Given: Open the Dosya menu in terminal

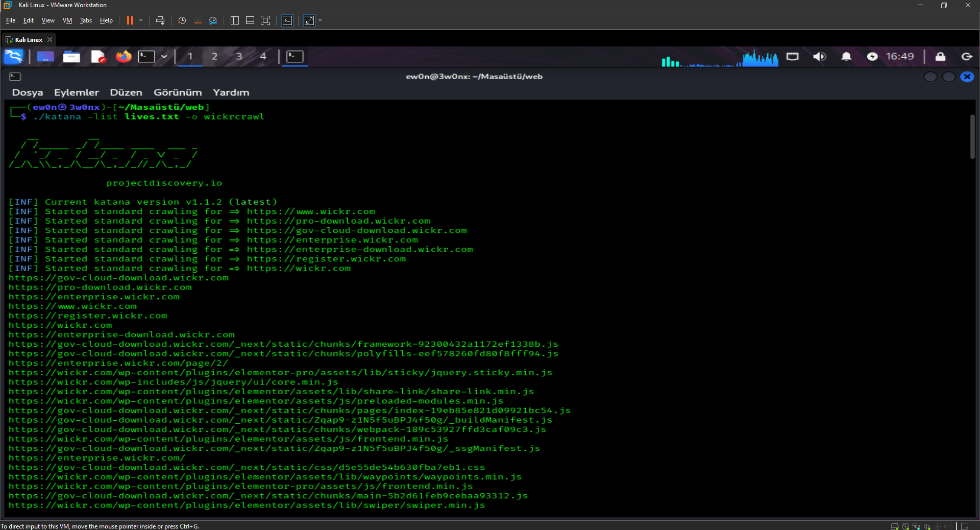Looking at the screenshot, I should coord(28,92).
